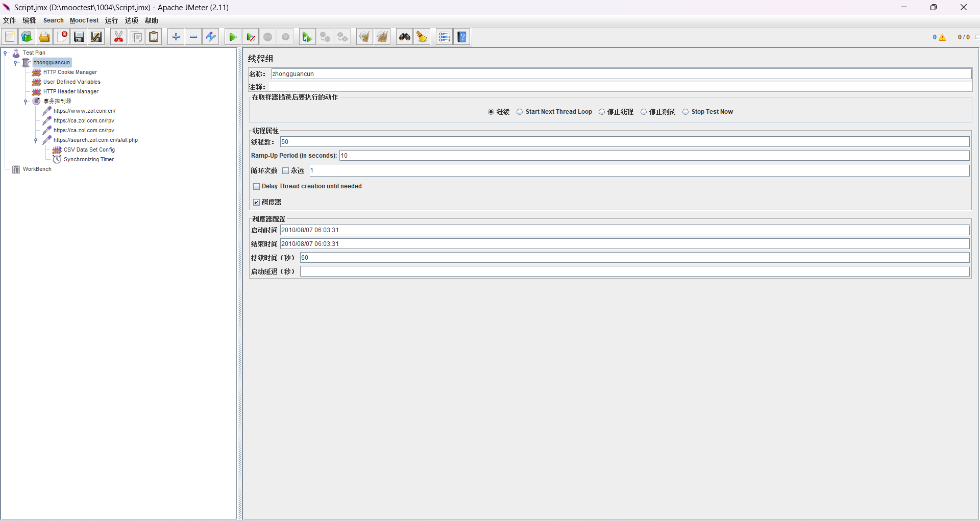
Task: Click the warning triangle error counter
Action: coord(942,37)
